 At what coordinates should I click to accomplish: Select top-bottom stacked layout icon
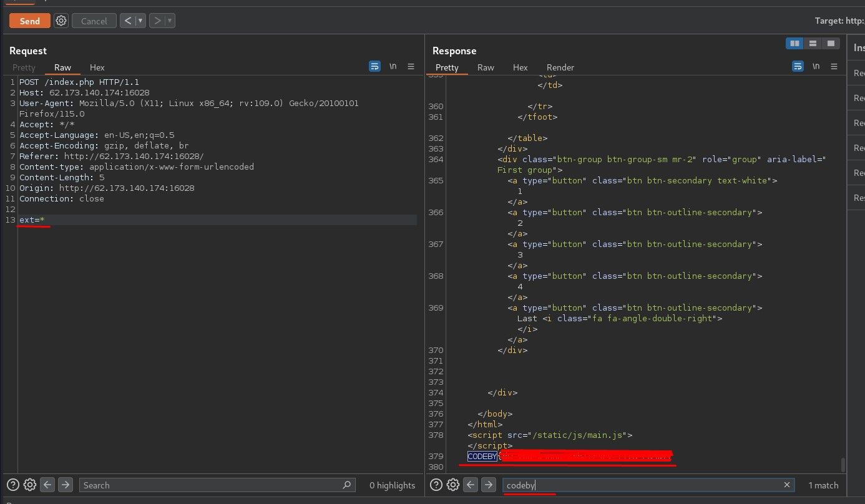813,44
